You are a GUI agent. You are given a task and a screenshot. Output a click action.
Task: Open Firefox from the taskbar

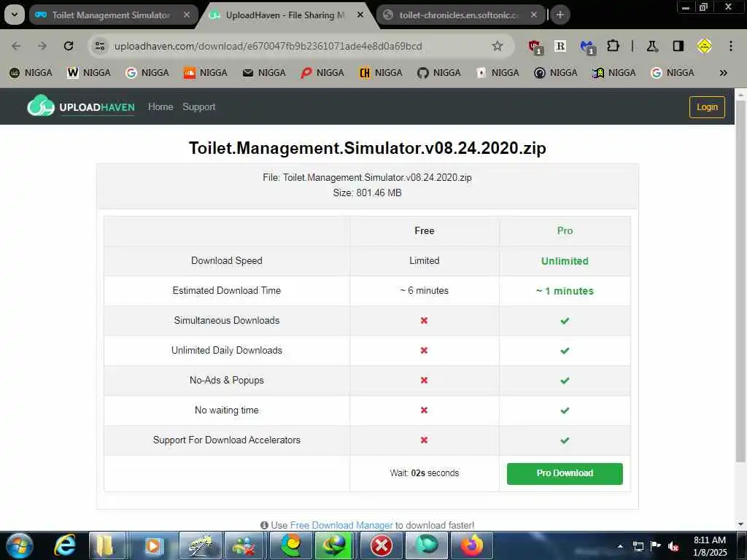472,545
